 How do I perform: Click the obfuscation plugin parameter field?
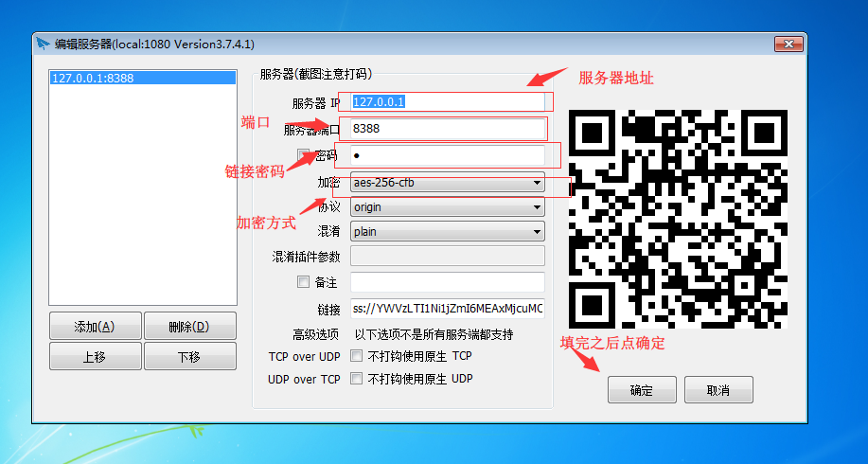[x=448, y=257]
